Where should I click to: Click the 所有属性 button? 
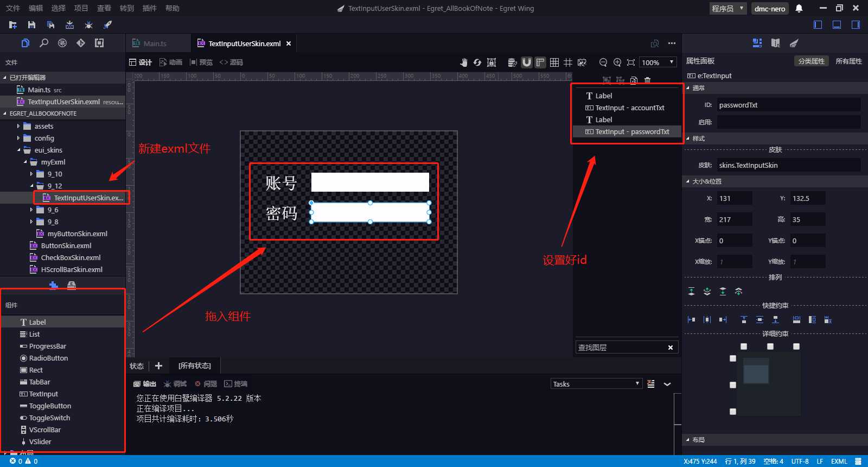848,61
